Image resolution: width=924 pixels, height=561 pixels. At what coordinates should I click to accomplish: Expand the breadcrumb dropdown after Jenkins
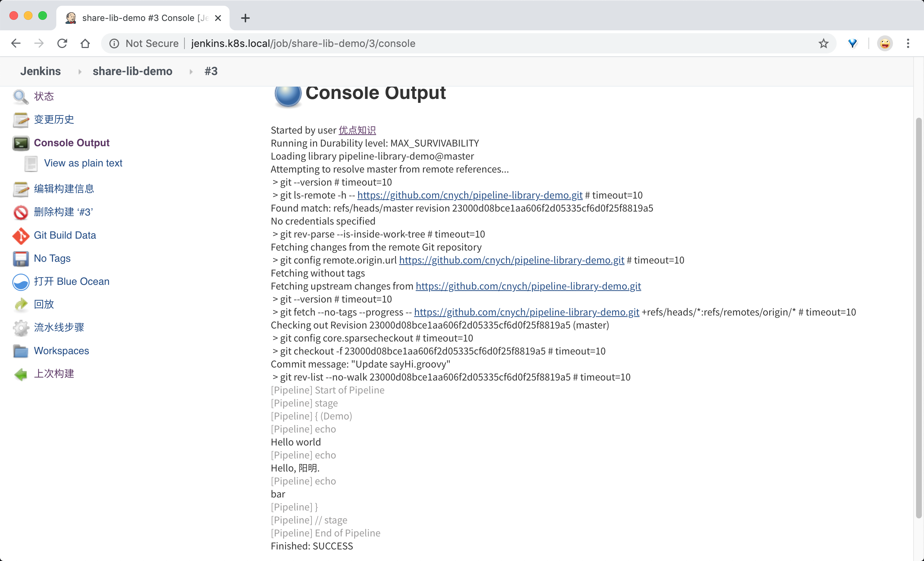click(79, 71)
